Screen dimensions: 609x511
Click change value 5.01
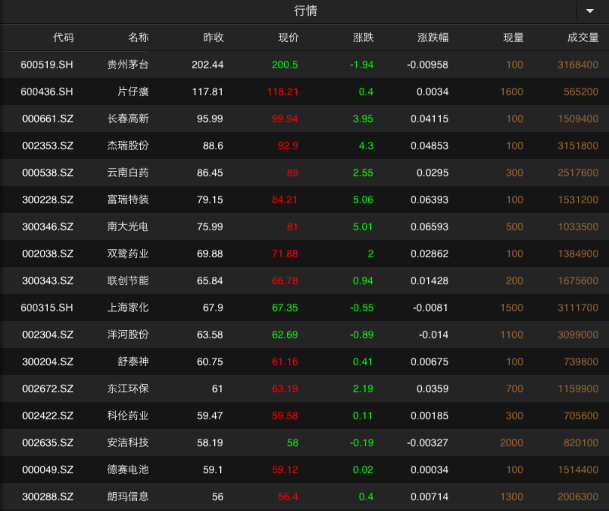coord(363,226)
